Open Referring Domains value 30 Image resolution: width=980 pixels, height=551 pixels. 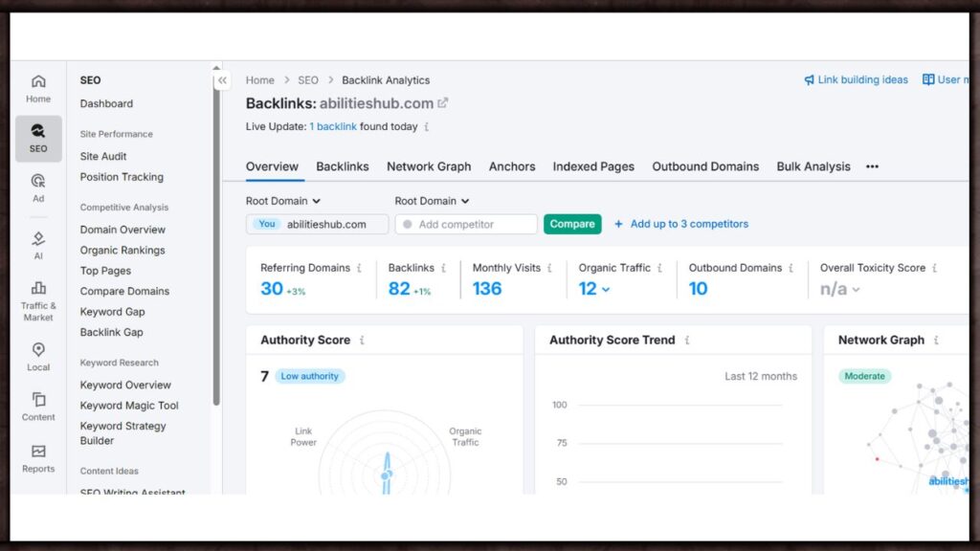tap(271, 289)
